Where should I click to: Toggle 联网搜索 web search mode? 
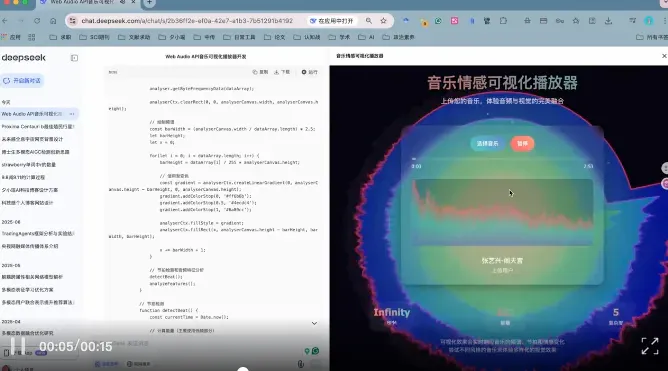pyautogui.click(x=139, y=364)
